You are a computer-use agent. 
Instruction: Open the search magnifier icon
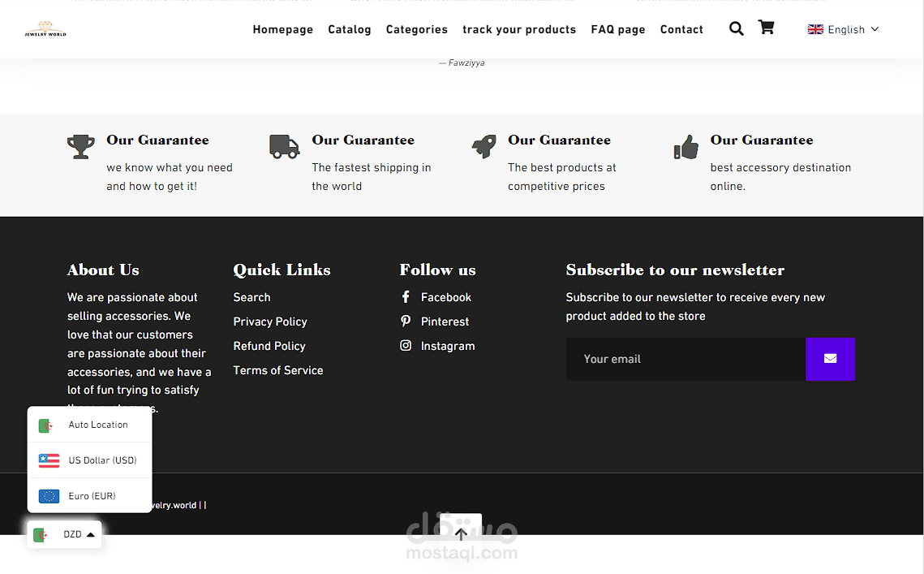736,29
